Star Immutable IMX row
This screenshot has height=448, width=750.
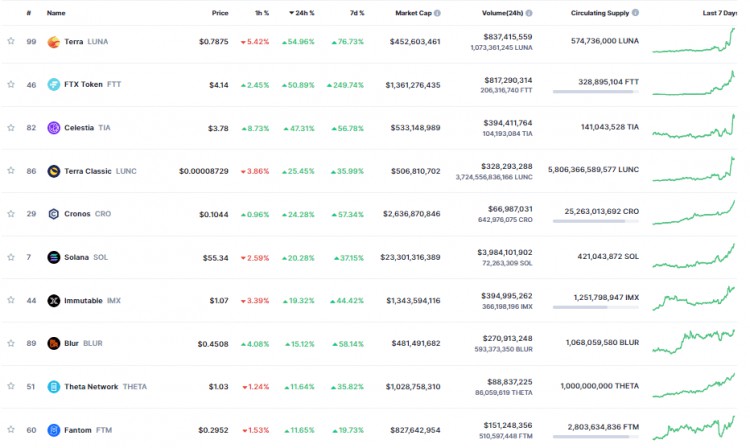point(11,300)
